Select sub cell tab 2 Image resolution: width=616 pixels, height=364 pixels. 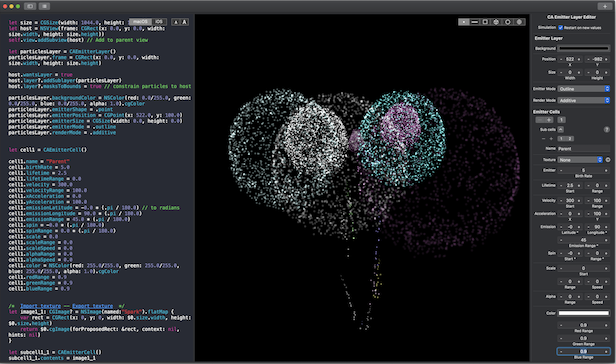570,139
